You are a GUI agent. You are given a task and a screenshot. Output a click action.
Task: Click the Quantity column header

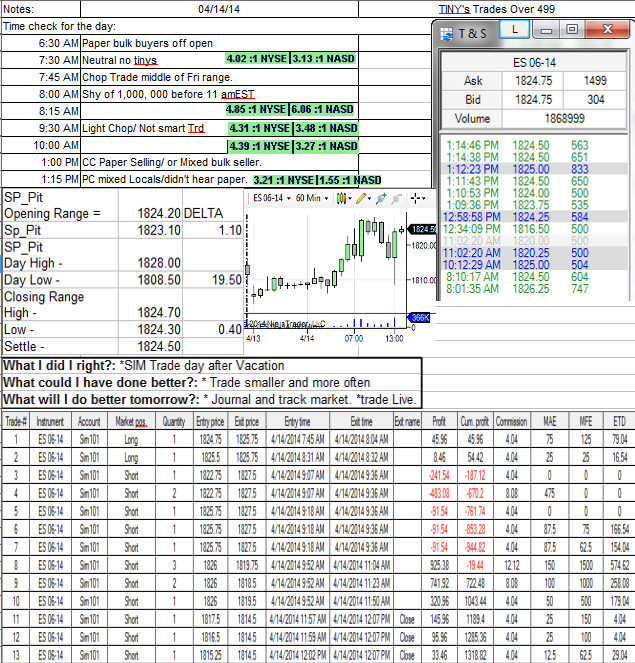(174, 422)
